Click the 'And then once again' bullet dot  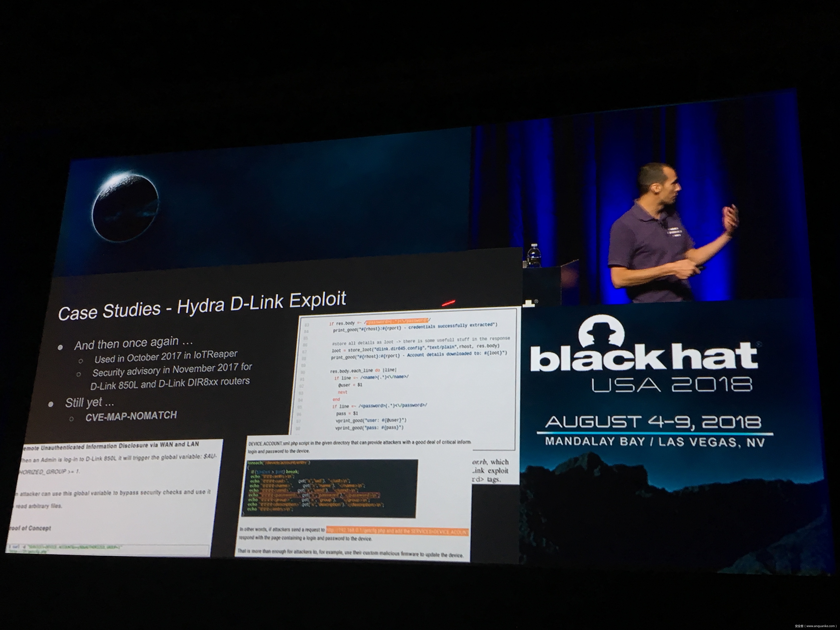click(60, 347)
